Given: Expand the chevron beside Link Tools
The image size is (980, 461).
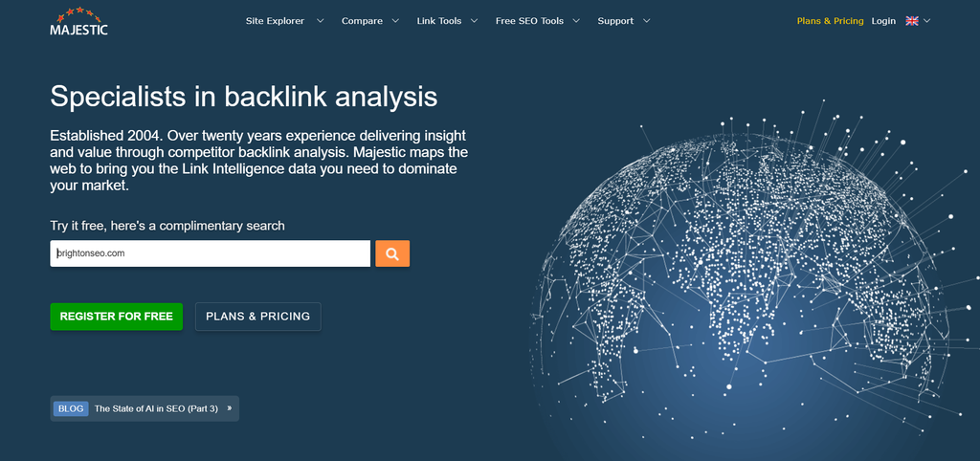Looking at the screenshot, I should [474, 21].
